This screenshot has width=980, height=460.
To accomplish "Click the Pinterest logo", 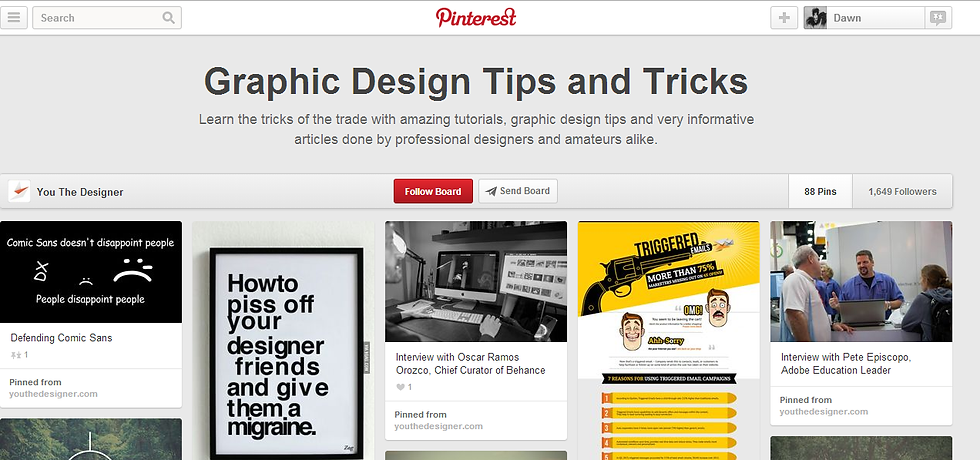I will 476,18.
